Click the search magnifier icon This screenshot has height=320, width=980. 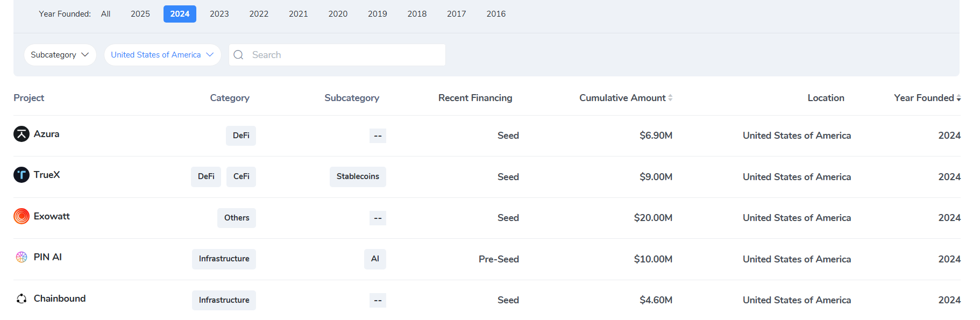click(x=239, y=55)
